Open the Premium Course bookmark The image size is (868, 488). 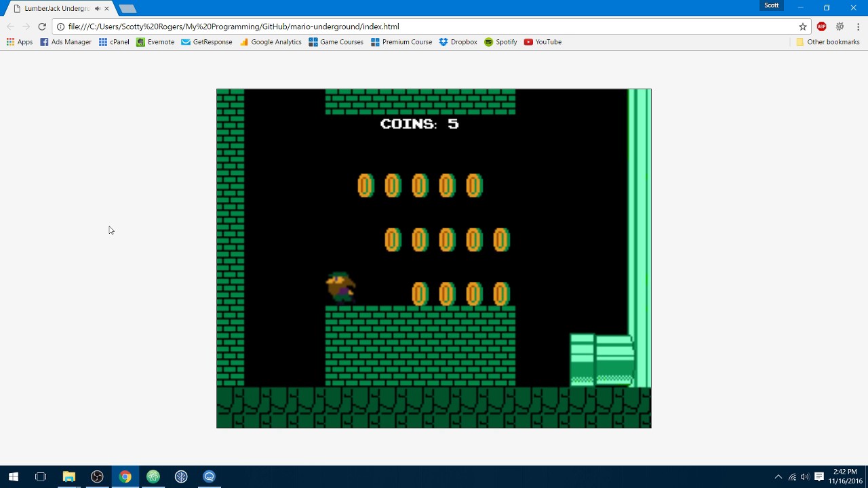point(401,42)
